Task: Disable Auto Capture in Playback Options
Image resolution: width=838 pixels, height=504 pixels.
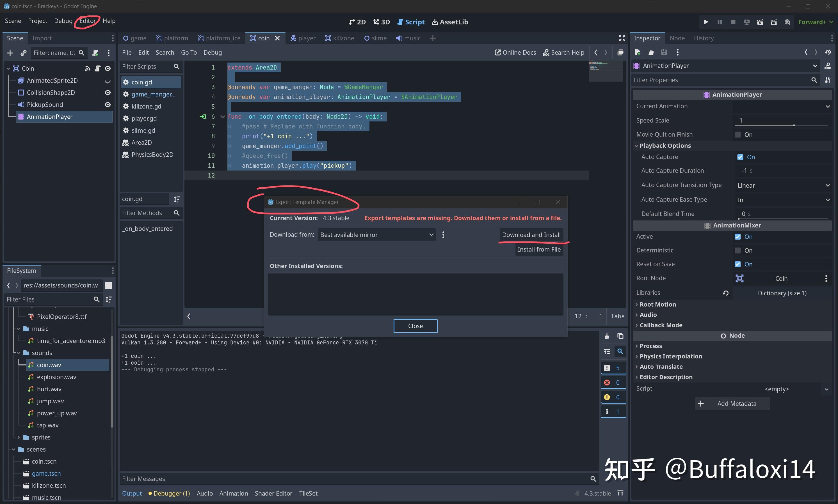Action: (740, 157)
